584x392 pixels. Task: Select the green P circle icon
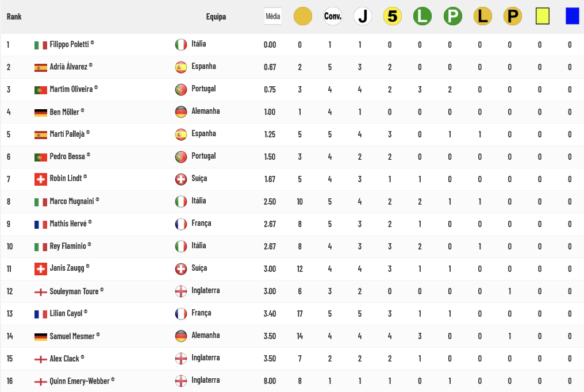pos(452,16)
